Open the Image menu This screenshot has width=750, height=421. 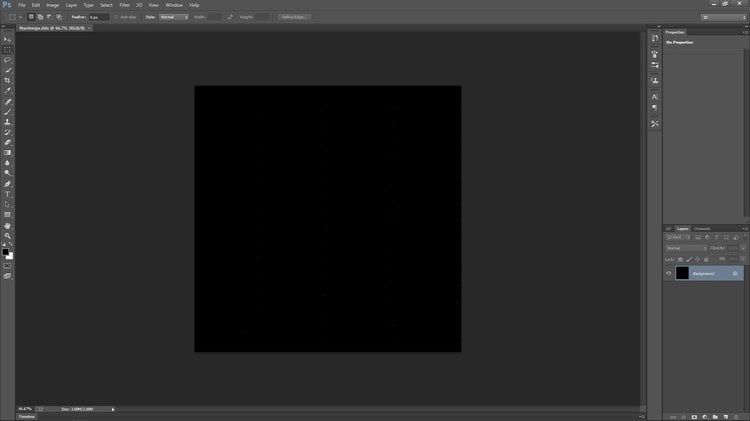[x=53, y=5]
